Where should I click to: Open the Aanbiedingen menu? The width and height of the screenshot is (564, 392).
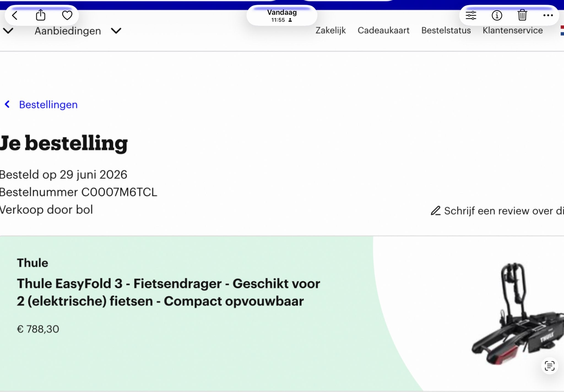[x=68, y=31]
